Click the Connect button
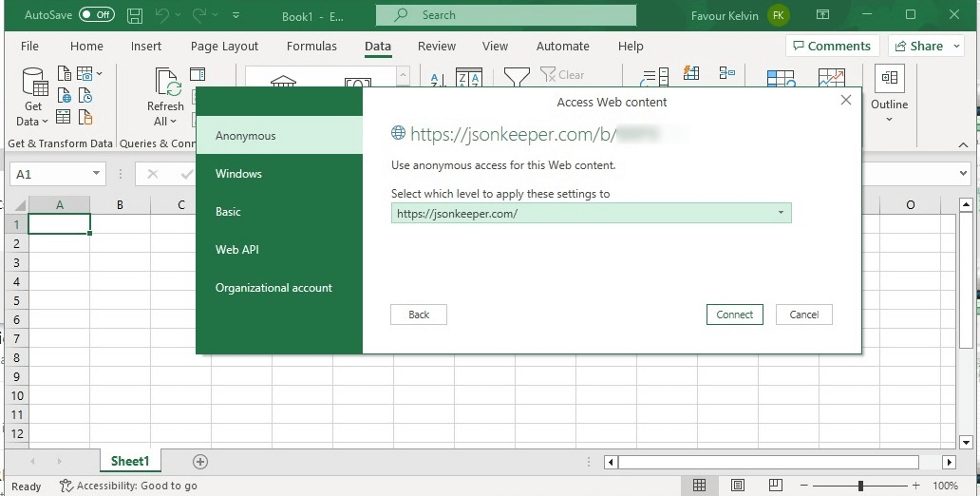Viewport: 980px width, 496px height. click(734, 315)
